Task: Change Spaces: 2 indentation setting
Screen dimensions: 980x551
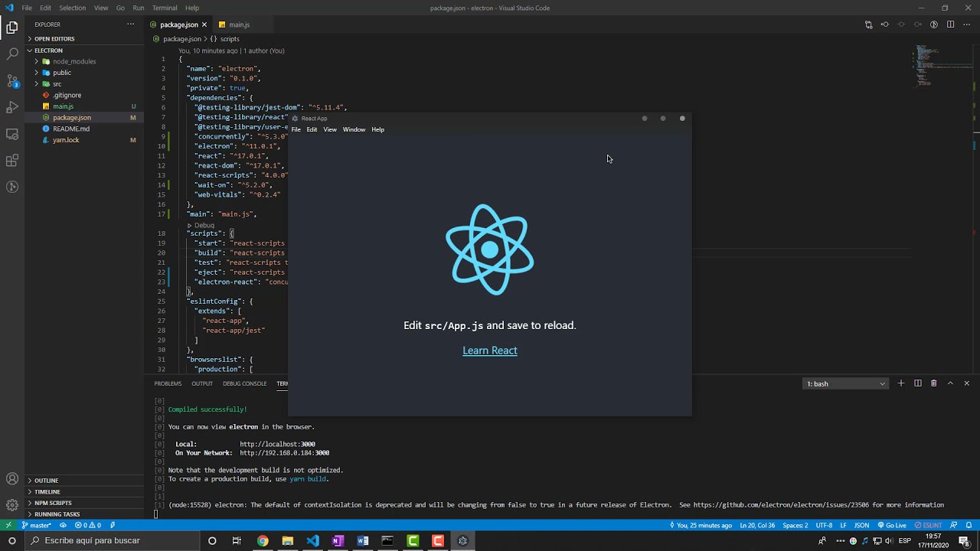Action: click(x=795, y=525)
